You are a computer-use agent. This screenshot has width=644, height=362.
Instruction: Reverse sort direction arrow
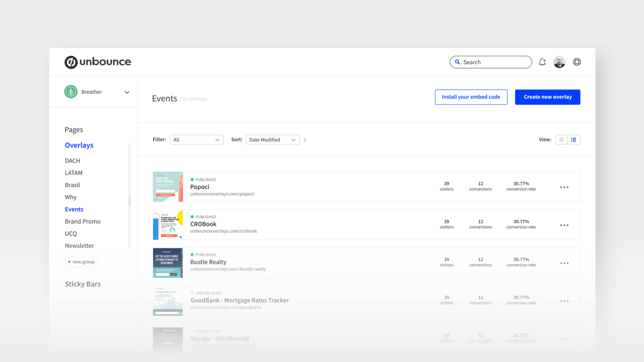point(305,140)
